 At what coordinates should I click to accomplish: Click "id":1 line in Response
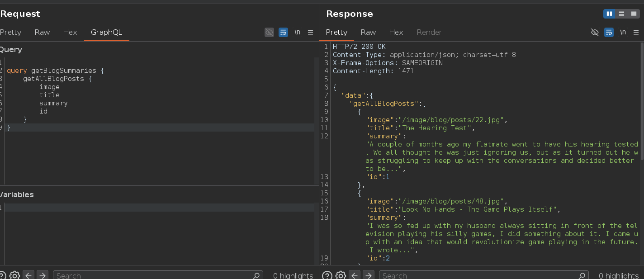[378, 177]
